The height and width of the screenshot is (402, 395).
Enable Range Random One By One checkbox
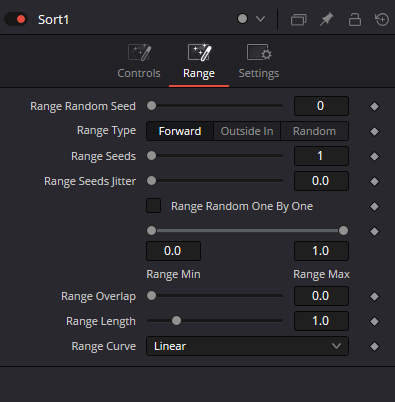(x=154, y=206)
